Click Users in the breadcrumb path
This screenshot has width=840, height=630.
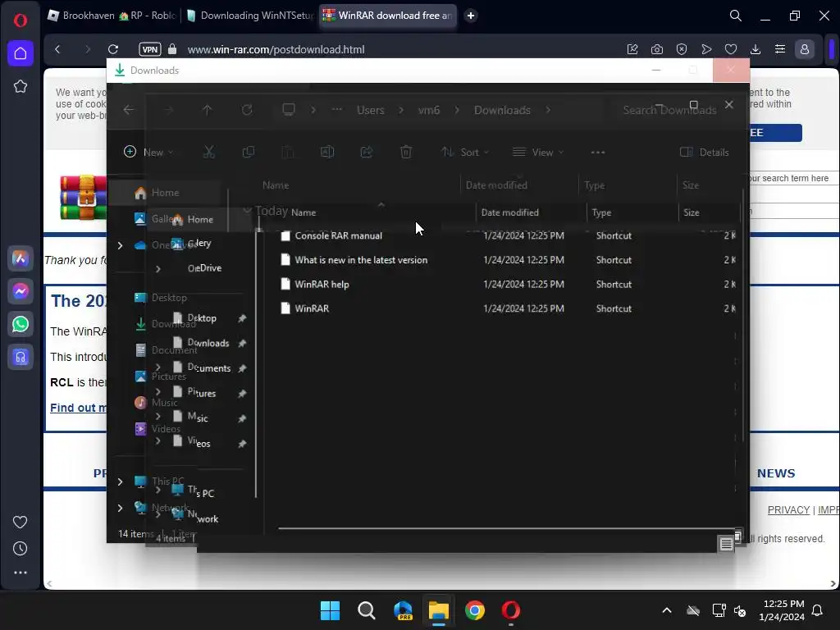pos(371,110)
